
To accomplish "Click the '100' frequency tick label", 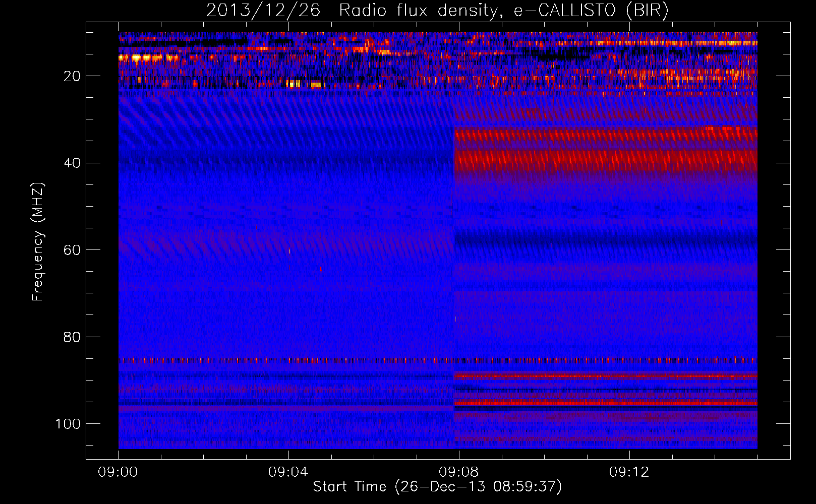I will 68,424.
